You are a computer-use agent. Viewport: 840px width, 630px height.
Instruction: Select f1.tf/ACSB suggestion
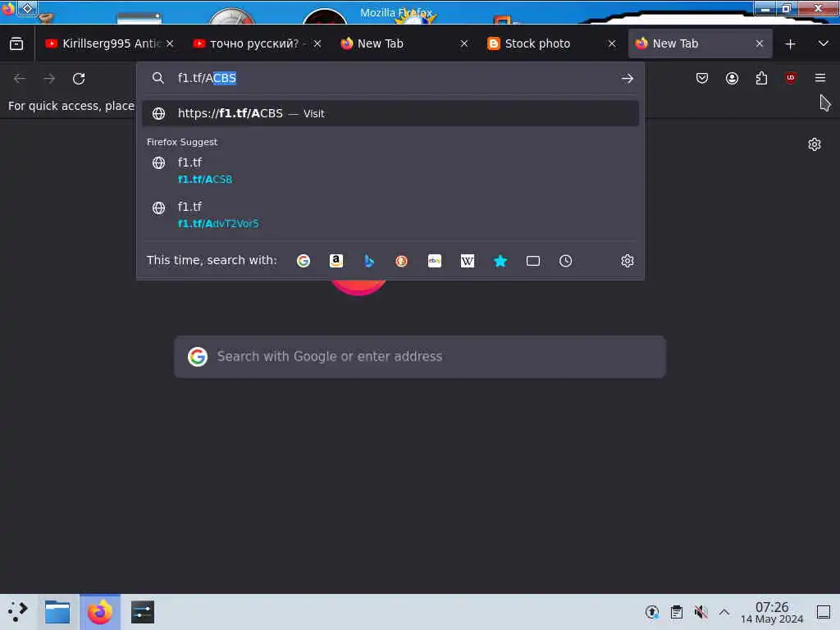(390, 171)
